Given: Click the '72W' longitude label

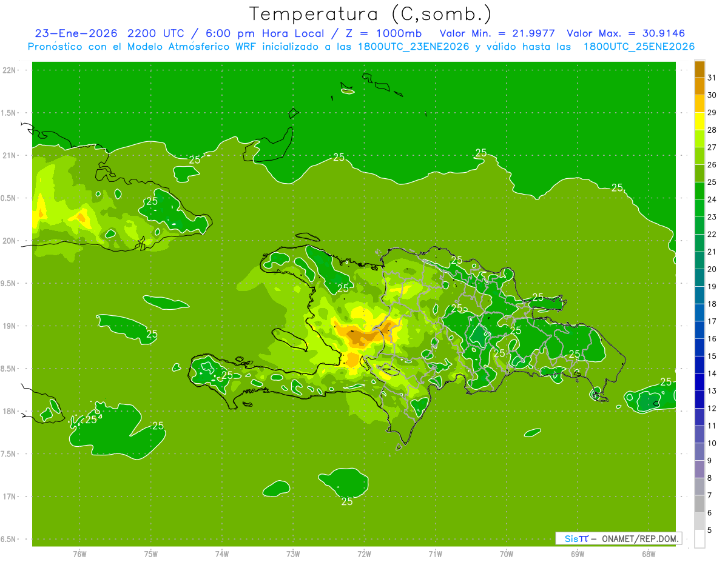Looking at the screenshot, I should 364,554.
